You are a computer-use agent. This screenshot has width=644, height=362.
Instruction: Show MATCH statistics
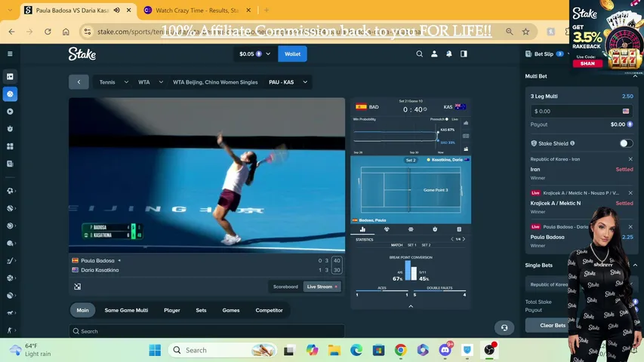[396, 245]
